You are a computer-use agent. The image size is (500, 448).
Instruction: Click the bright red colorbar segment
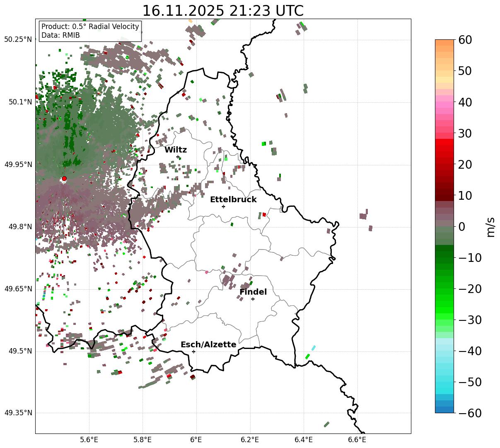pyautogui.click(x=444, y=143)
